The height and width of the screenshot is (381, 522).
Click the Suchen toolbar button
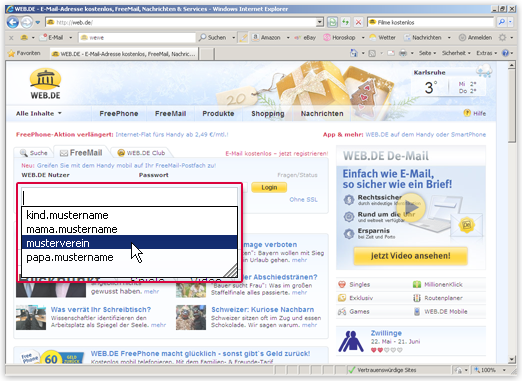(x=213, y=38)
